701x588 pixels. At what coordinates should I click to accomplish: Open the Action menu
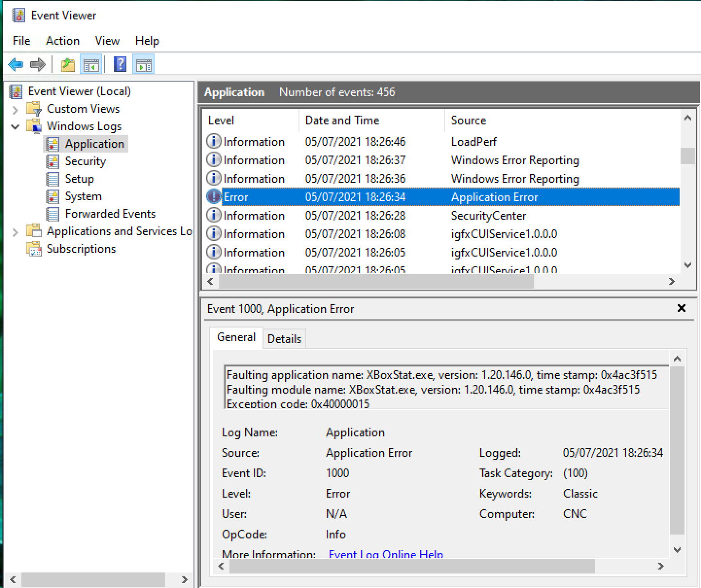[x=62, y=41]
